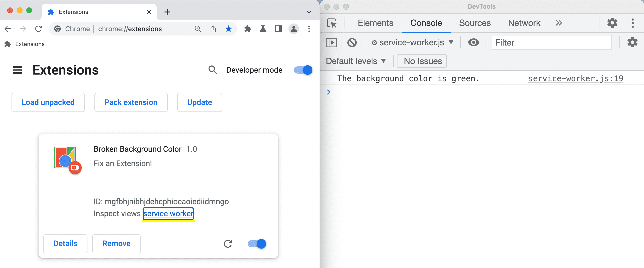Expand the Default levels dropdown in console
Image resolution: width=644 pixels, height=268 pixels.
(355, 61)
